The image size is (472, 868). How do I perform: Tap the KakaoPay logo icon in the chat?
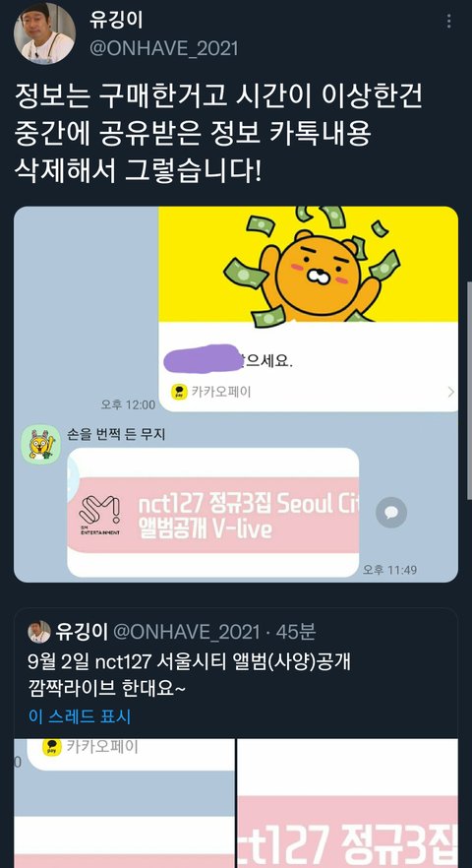[x=179, y=393]
